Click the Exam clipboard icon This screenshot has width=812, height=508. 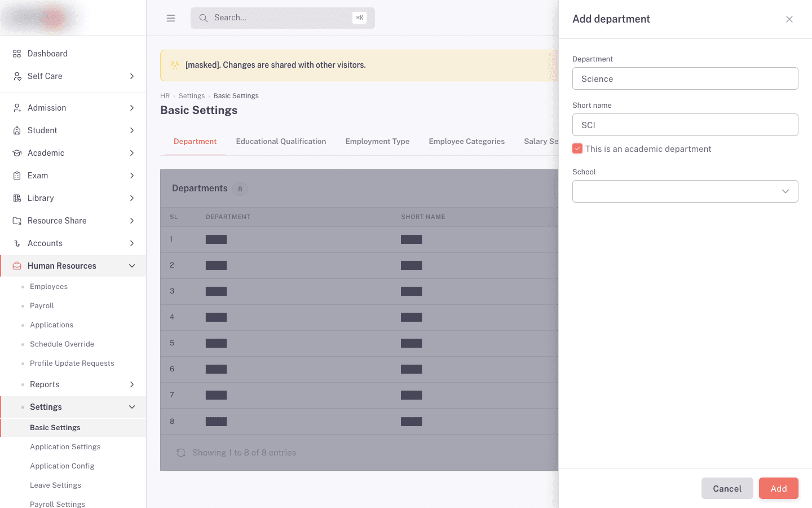pos(17,176)
